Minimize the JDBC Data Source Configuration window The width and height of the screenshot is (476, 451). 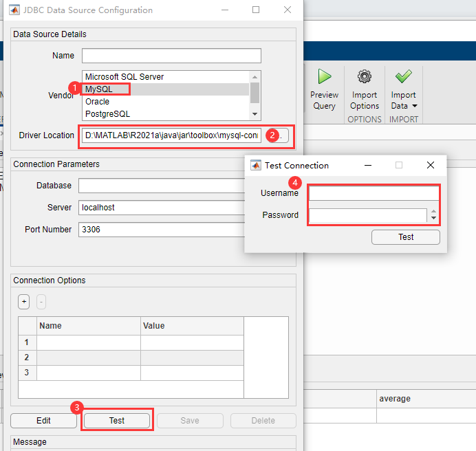tap(225, 10)
